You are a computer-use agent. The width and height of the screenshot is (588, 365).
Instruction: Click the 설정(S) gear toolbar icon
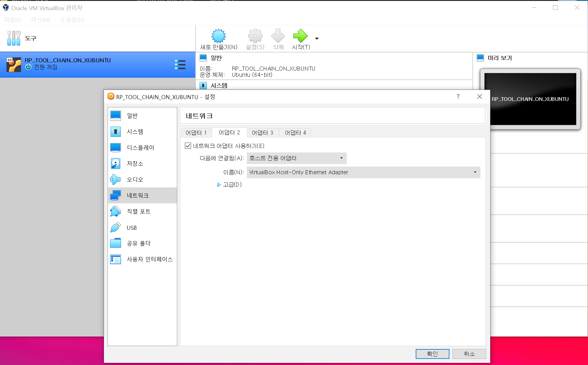point(255,36)
